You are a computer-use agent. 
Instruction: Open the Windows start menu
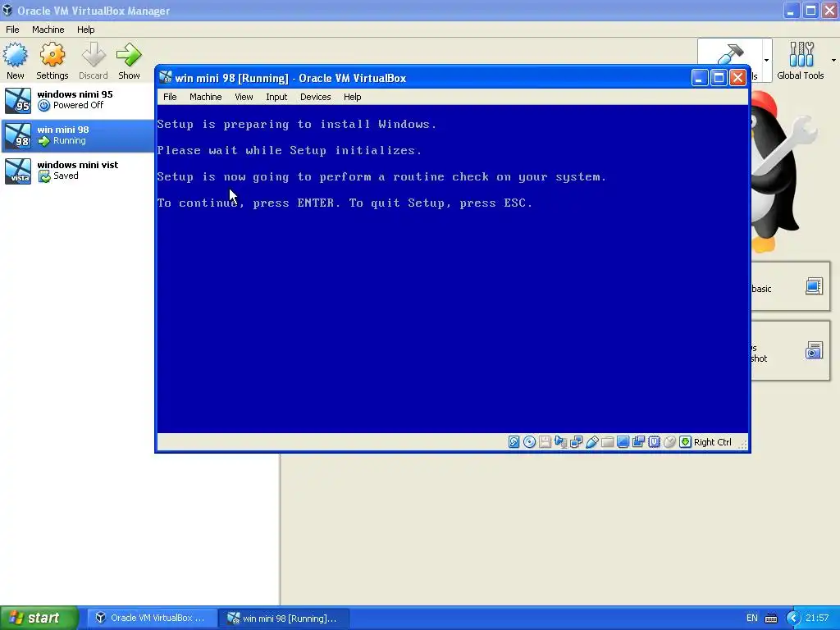point(39,618)
